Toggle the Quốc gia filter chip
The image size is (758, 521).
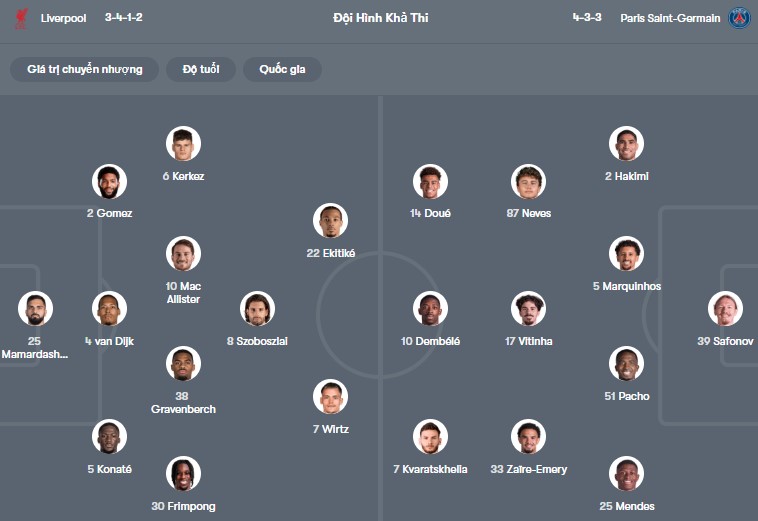tap(282, 69)
